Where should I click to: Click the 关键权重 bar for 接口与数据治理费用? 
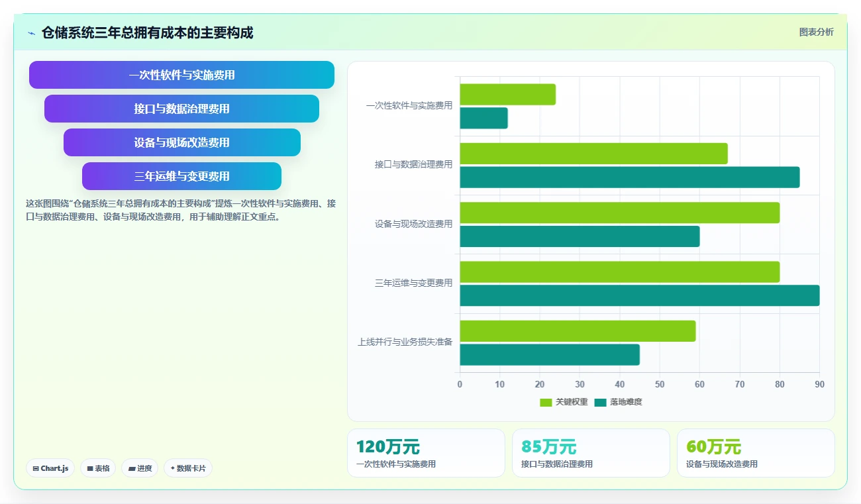pos(593,154)
